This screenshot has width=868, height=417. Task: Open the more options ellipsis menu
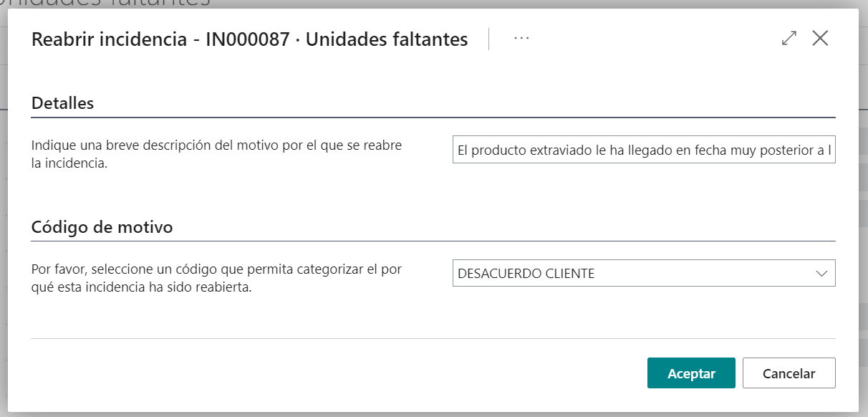click(521, 39)
